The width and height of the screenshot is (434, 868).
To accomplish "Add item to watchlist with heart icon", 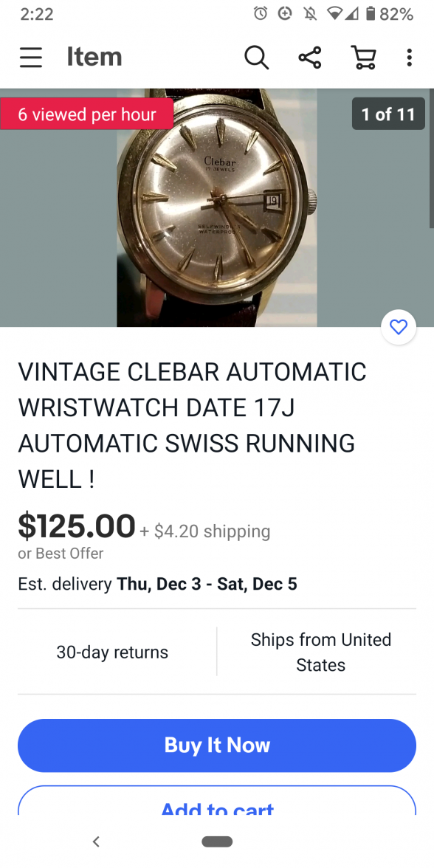I will 399,327.
